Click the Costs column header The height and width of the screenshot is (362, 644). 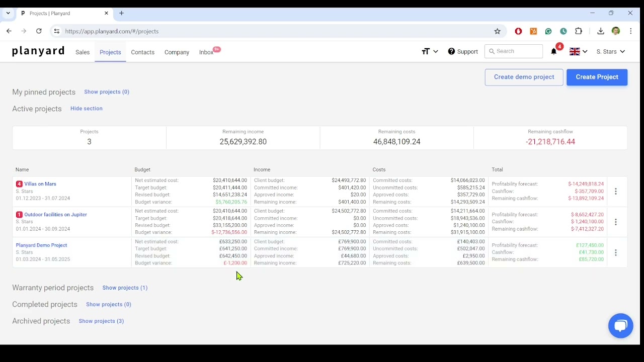[x=379, y=170]
